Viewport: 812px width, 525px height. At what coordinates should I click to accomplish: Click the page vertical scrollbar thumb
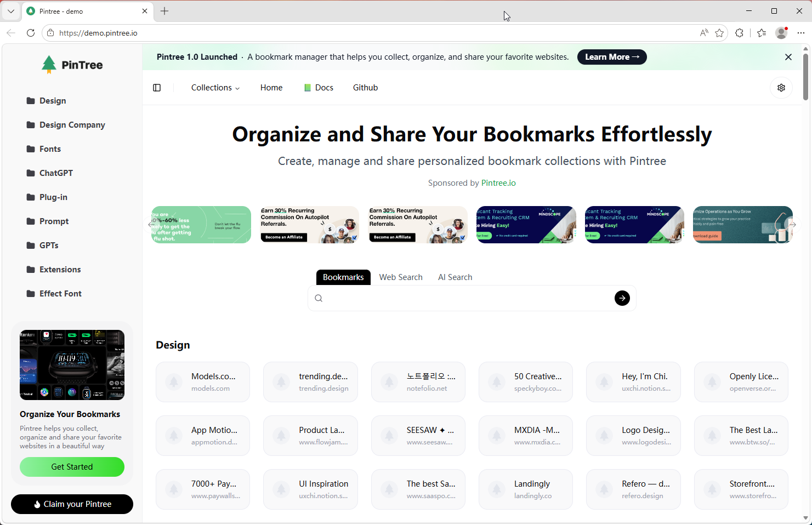(x=805, y=77)
